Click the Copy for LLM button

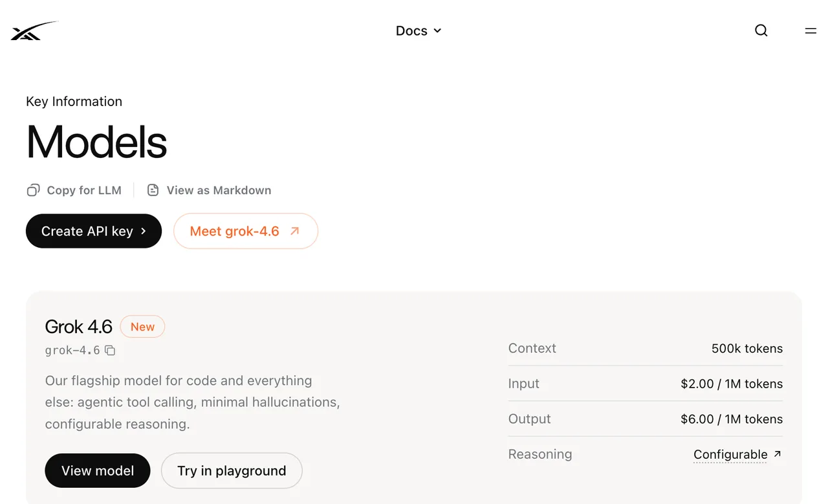click(x=74, y=190)
